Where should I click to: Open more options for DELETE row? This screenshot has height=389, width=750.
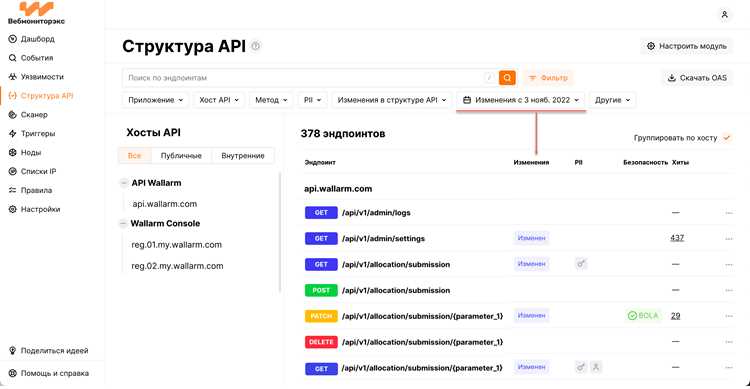(x=729, y=342)
